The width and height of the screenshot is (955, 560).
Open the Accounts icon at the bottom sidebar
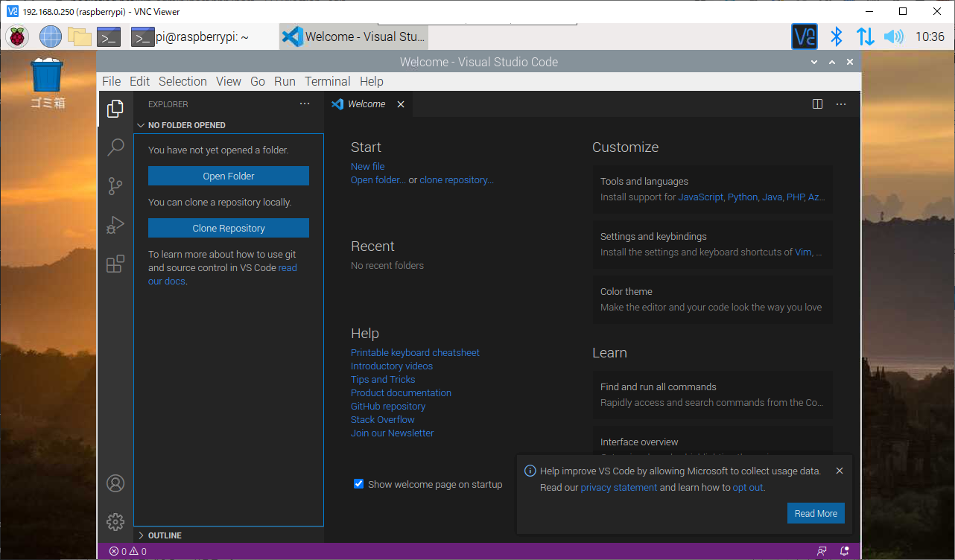click(115, 483)
